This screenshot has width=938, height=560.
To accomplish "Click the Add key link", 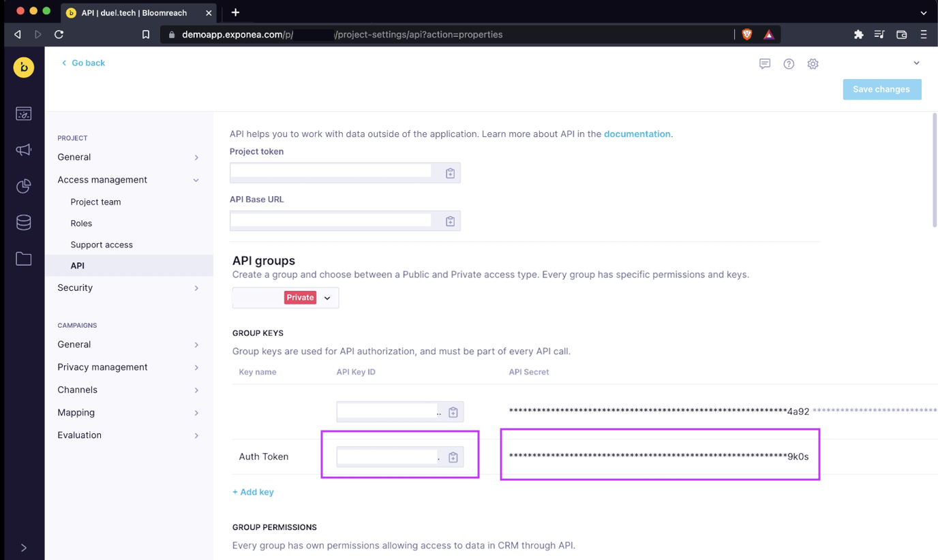I will pos(253,492).
